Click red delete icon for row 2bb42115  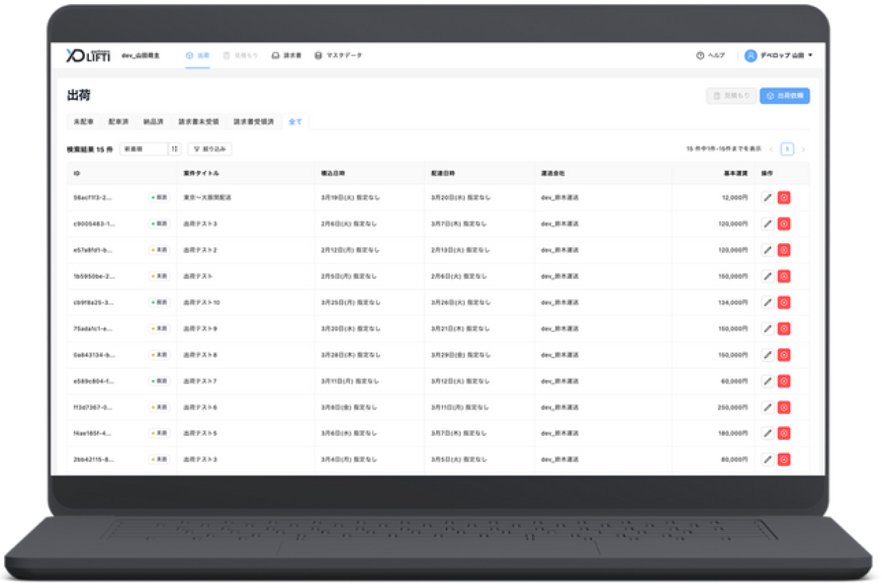click(x=784, y=459)
